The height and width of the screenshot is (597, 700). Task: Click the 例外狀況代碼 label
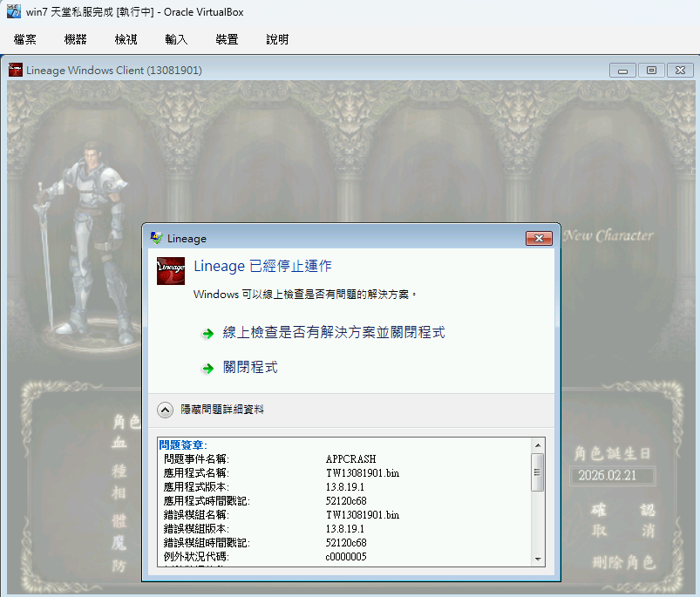click(x=196, y=556)
